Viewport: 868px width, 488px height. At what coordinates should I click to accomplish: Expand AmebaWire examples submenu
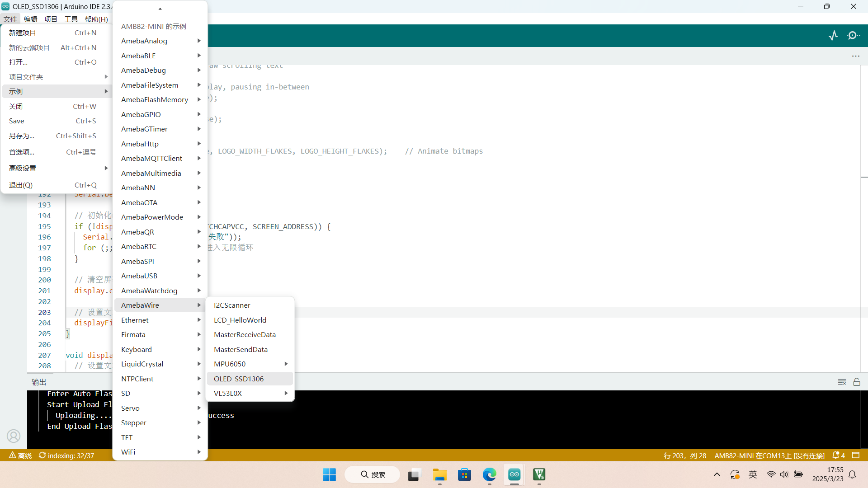coord(160,305)
